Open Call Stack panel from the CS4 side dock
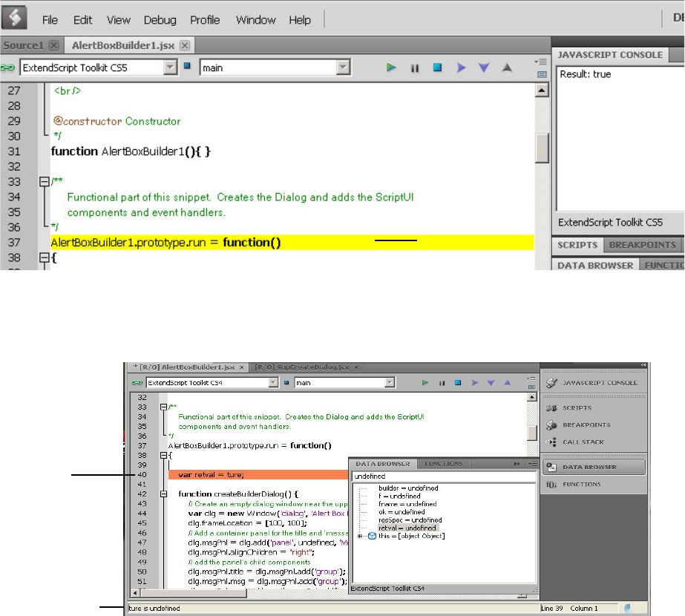Viewport: 685px width, 616px height. 593,442
